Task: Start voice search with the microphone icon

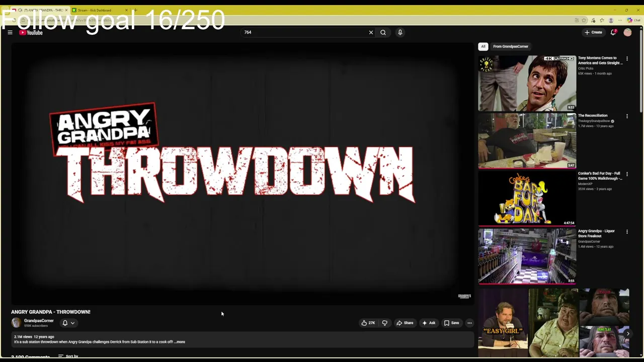Action: point(400,32)
